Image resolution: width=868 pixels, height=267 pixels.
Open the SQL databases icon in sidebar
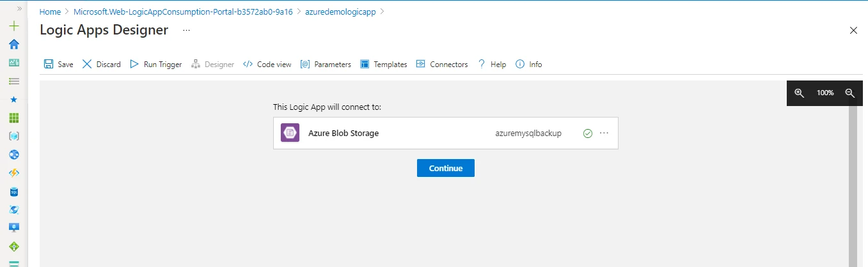point(13,192)
